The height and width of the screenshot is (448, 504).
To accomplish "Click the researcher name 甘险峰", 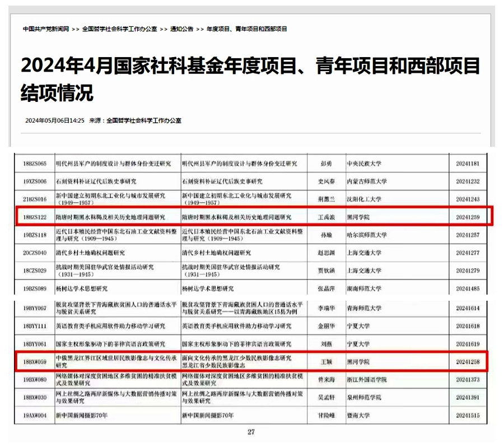I will (x=326, y=416).
